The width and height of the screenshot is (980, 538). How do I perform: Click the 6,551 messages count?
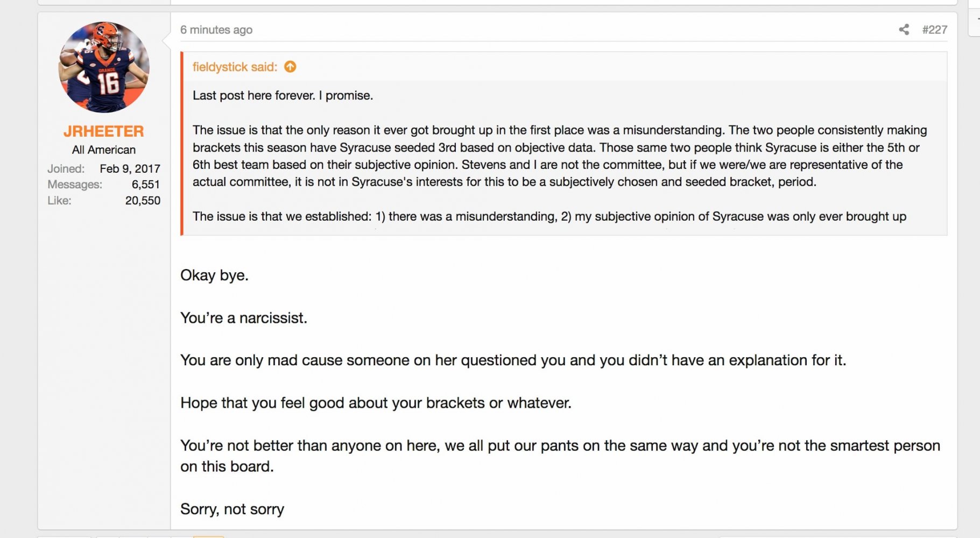coord(145,185)
